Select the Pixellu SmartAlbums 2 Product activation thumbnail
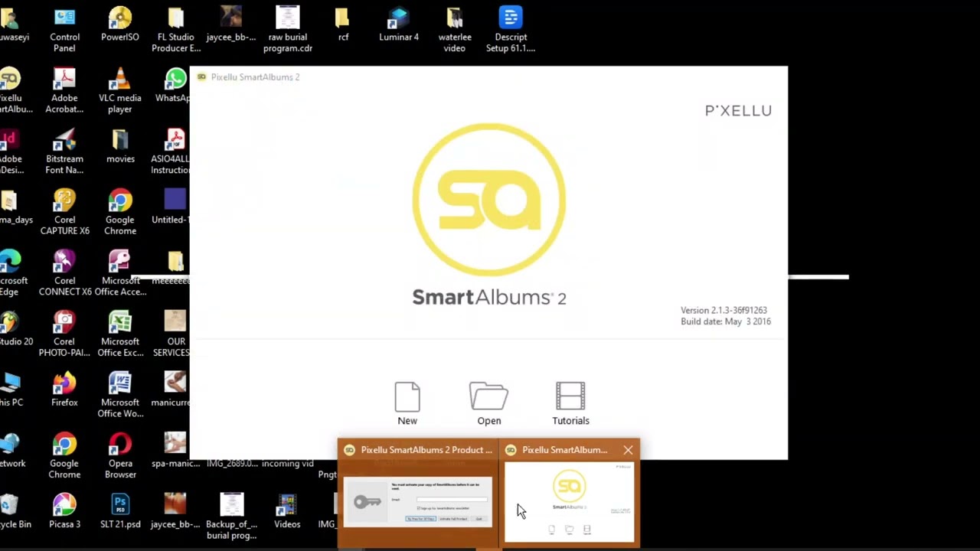980x551 pixels. tap(418, 501)
